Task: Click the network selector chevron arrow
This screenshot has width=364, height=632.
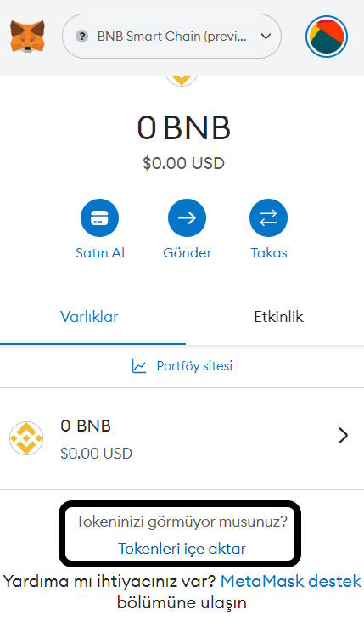Action: (x=266, y=37)
